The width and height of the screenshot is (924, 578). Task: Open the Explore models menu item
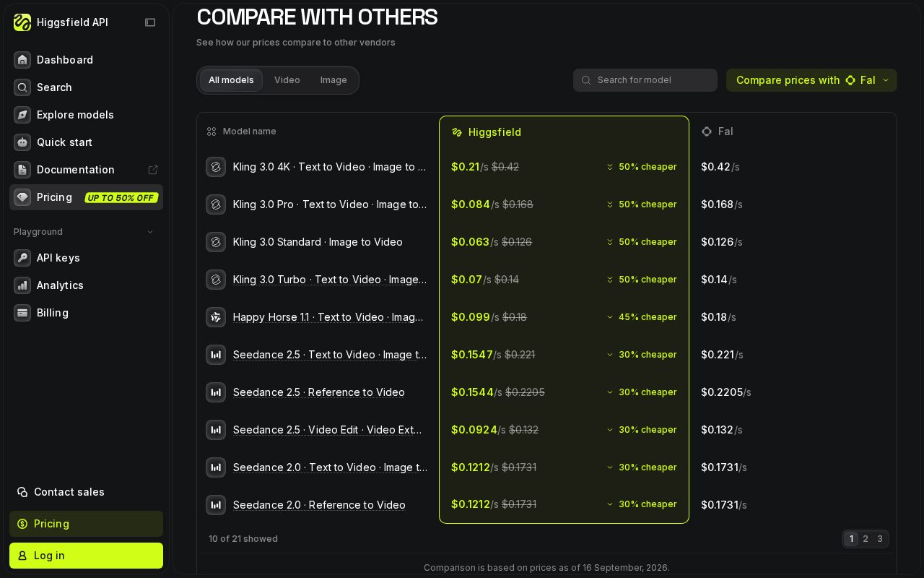pos(86,115)
